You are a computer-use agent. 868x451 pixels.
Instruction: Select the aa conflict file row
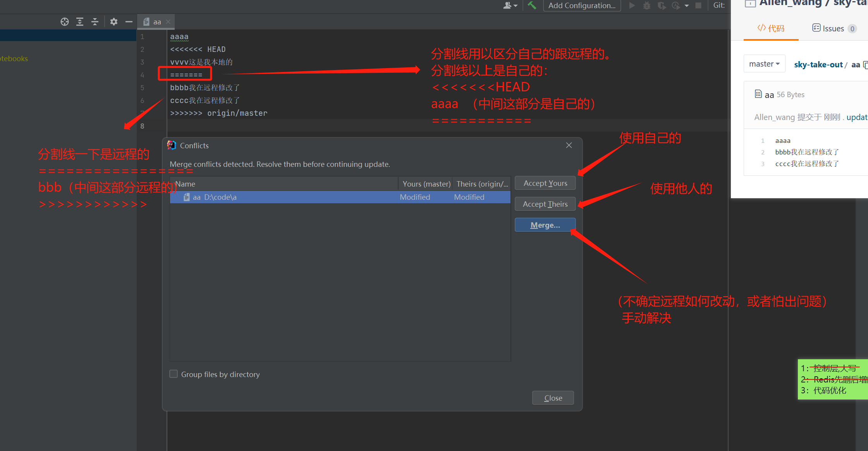pyautogui.click(x=340, y=197)
